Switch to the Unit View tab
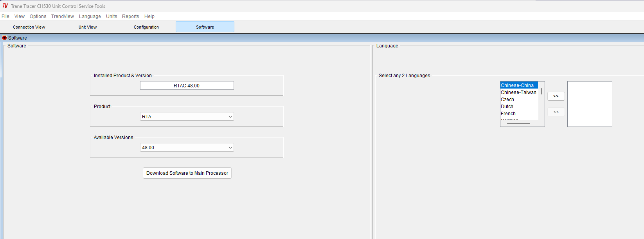 (x=88, y=27)
